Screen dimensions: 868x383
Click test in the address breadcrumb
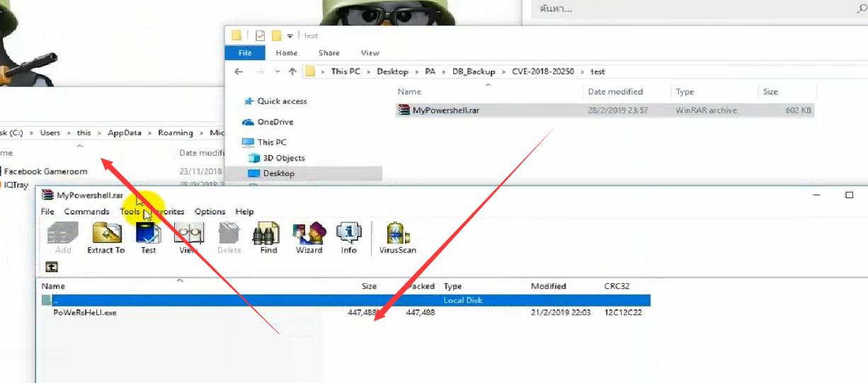coord(598,72)
